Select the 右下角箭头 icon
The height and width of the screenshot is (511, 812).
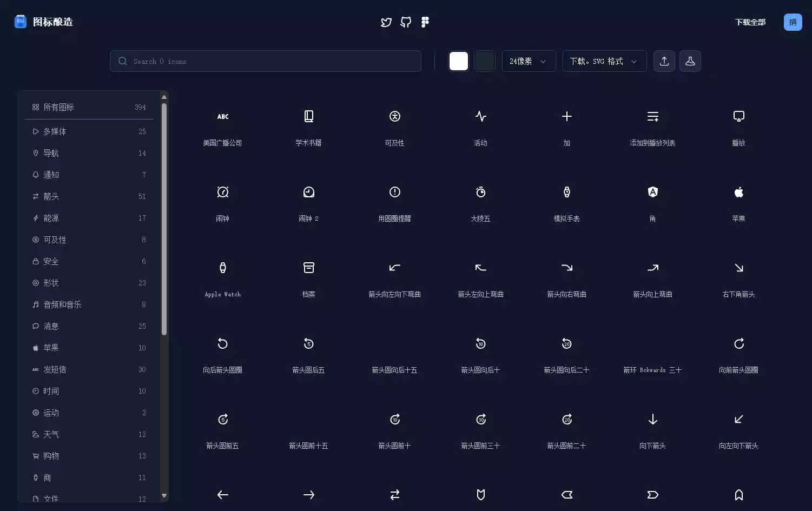tap(739, 268)
